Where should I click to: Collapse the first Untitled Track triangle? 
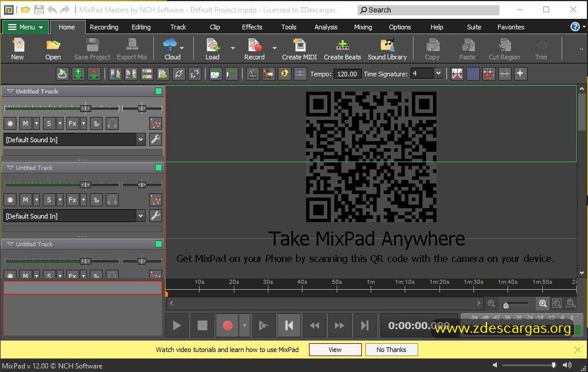[10, 91]
